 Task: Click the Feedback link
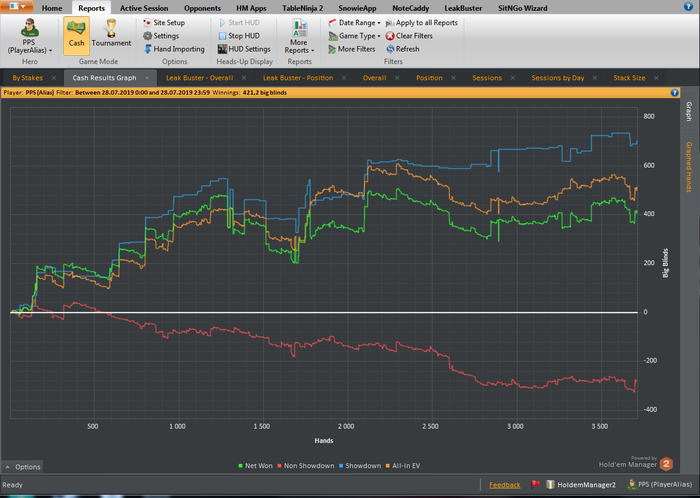tap(504, 485)
